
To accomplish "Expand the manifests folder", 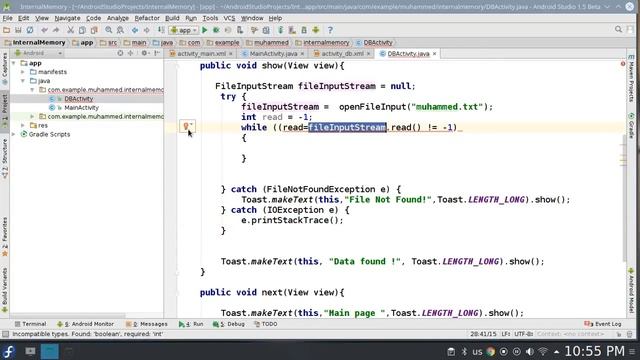I will point(23,72).
